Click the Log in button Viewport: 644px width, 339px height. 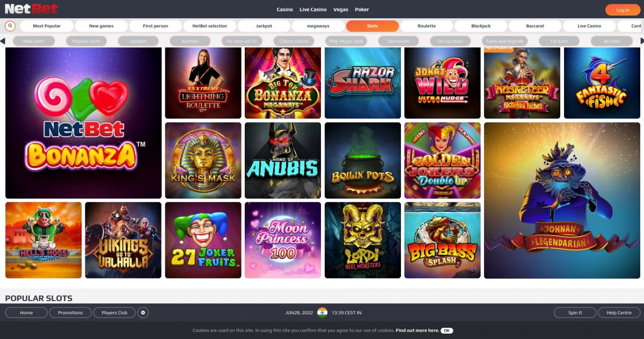coord(623,10)
